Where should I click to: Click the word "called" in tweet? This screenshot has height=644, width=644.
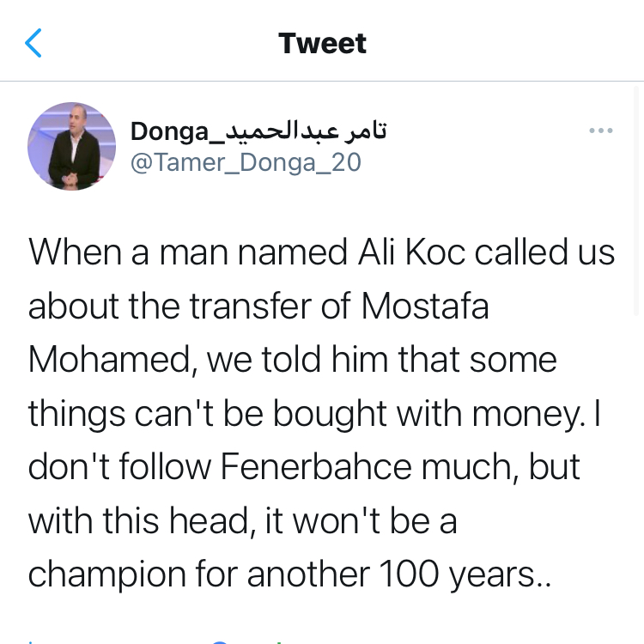tap(519, 254)
